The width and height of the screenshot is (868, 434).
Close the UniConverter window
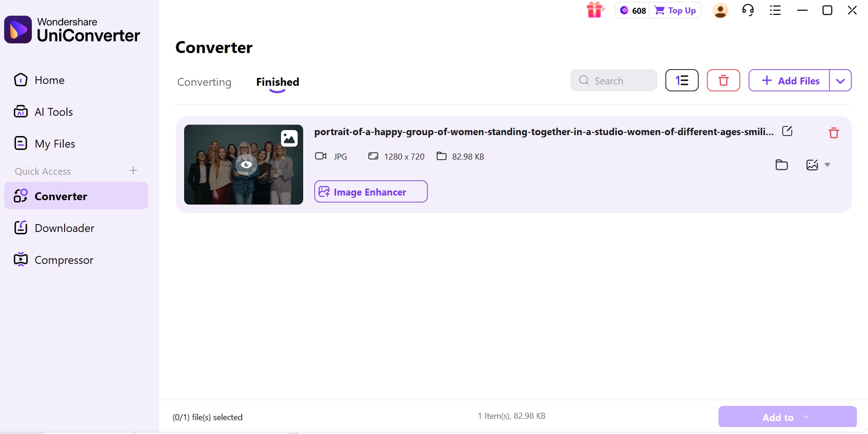point(852,10)
